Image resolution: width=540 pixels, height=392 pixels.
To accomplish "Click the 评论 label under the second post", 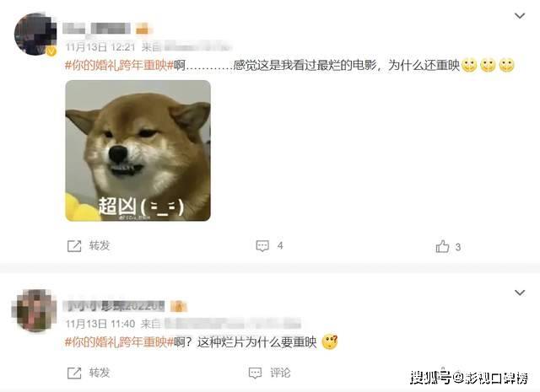I will click(280, 373).
